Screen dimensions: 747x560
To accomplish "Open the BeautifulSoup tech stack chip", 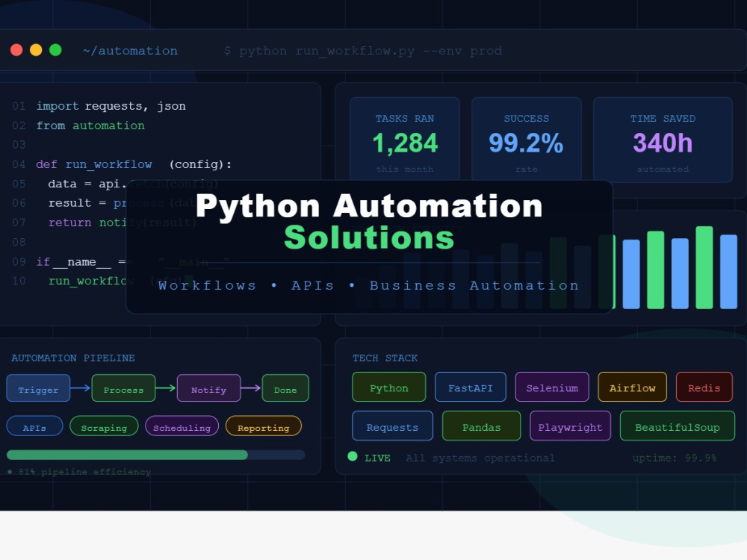I will pyautogui.click(x=678, y=426).
